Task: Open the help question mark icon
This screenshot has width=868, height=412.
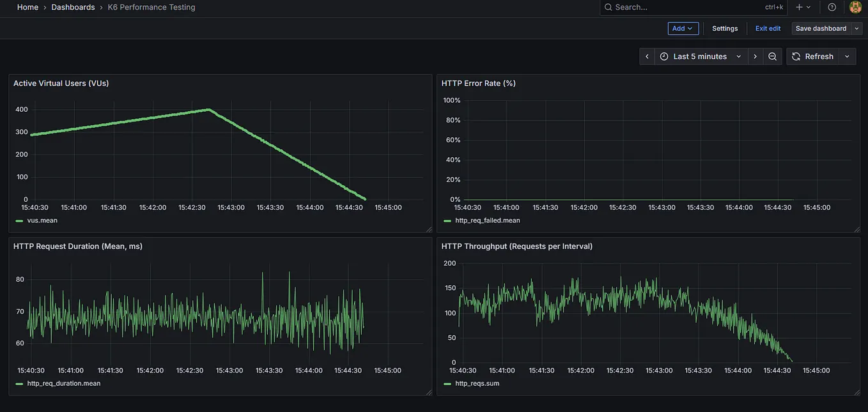Action: (x=832, y=7)
